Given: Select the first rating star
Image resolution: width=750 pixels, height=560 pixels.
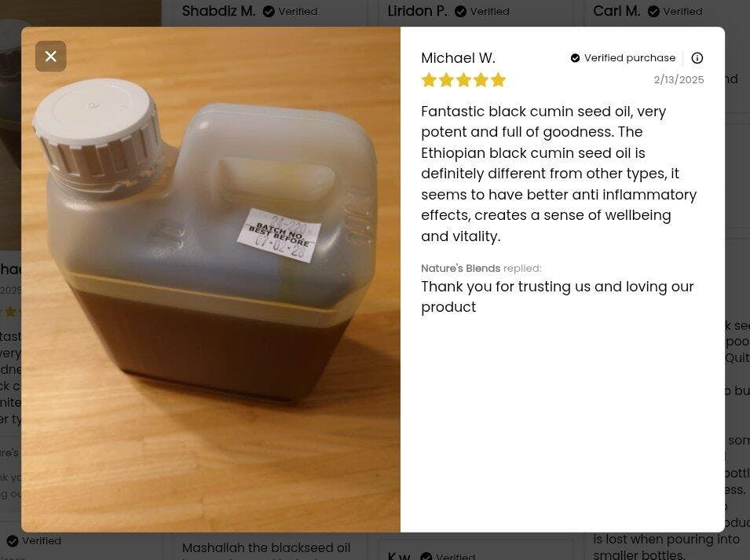Looking at the screenshot, I should coord(429,80).
